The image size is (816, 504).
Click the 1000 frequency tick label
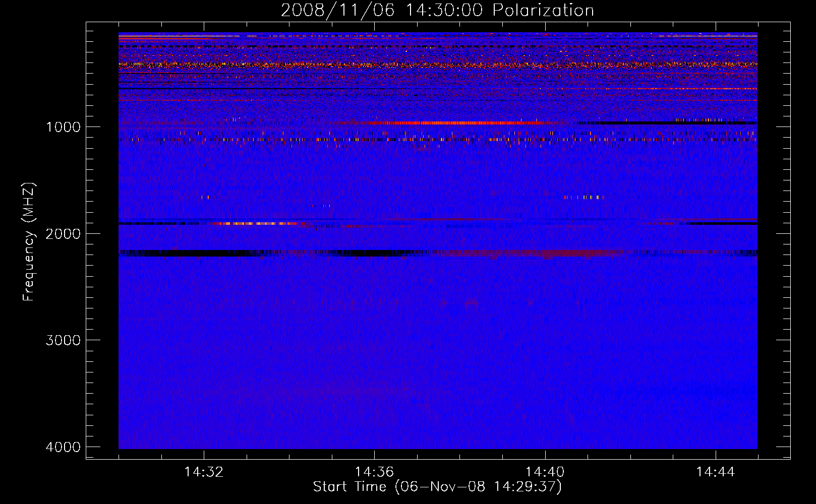[x=63, y=127]
